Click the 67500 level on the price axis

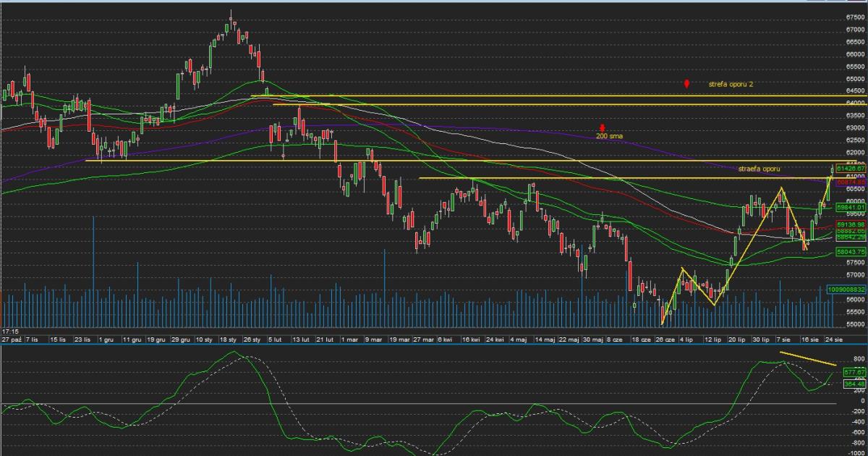tap(856, 16)
